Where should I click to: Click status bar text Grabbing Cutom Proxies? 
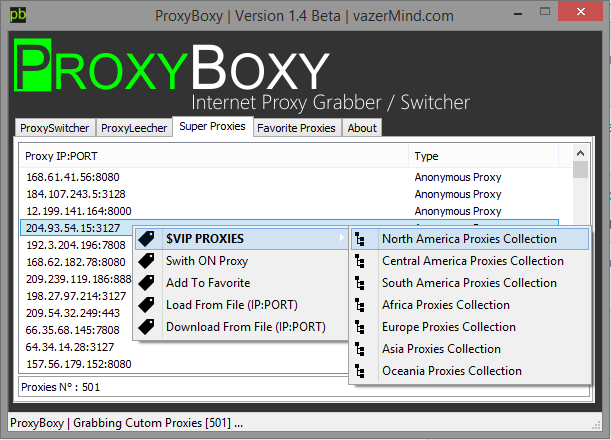(x=158, y=423)
